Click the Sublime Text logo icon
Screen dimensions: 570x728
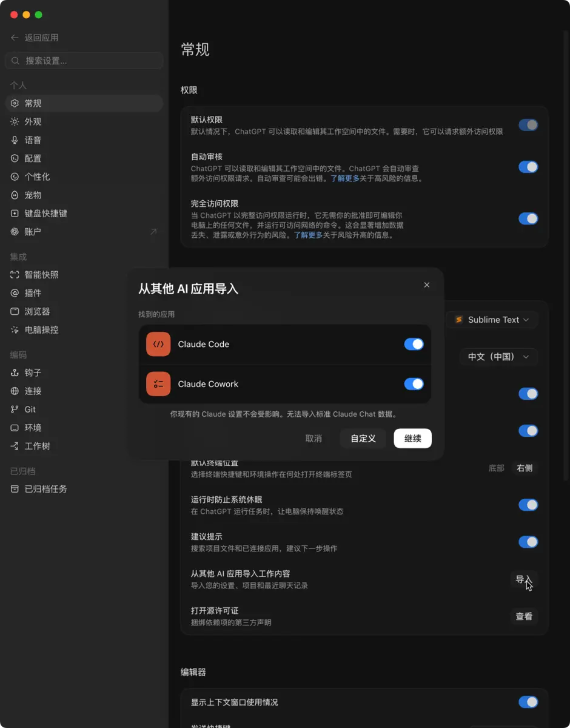[x=459, y=320]
